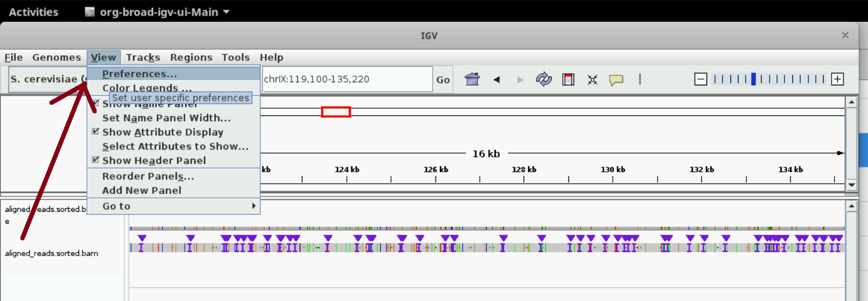Click the 134 kb ruler label
The width and height of the screenshot is (868, 301).
pos(790,170)
